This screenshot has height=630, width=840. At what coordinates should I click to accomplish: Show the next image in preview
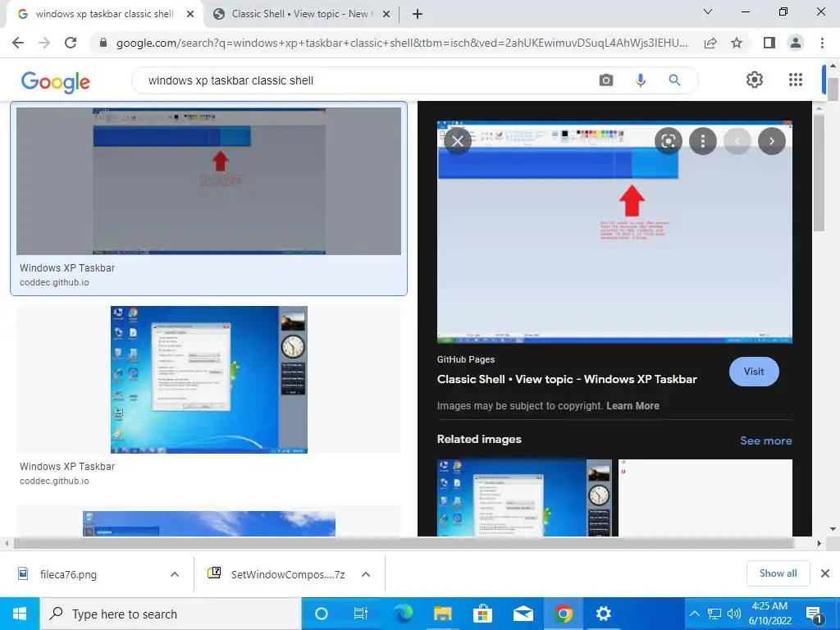(x=771, y=141)
